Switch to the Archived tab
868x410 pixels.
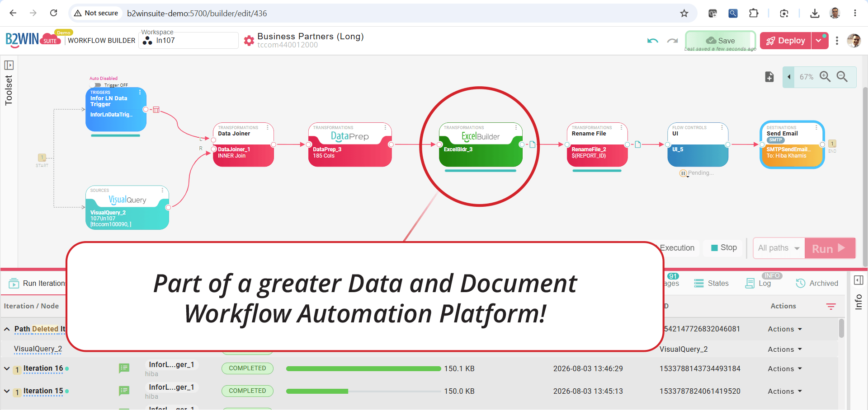[816, 283]
